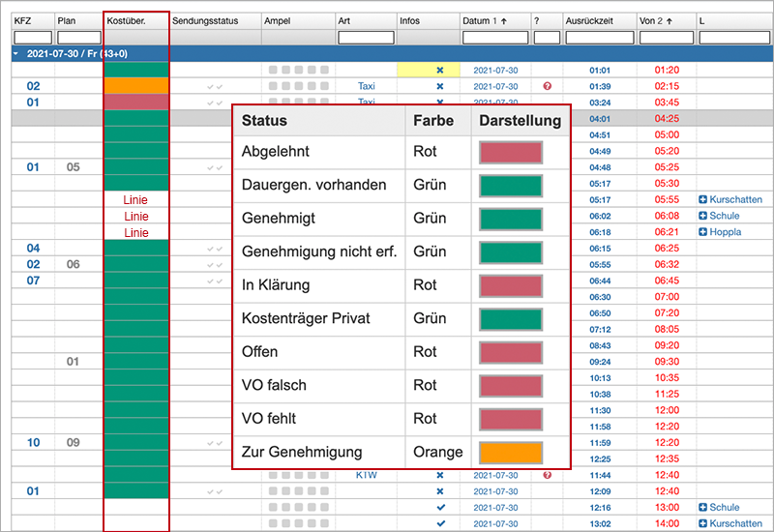
Task: Click the first red Linie entry
Action: (135, 200)
